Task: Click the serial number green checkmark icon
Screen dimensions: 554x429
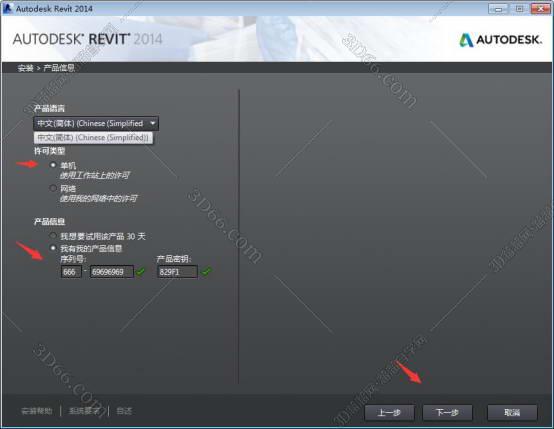Action: point(140,272)
